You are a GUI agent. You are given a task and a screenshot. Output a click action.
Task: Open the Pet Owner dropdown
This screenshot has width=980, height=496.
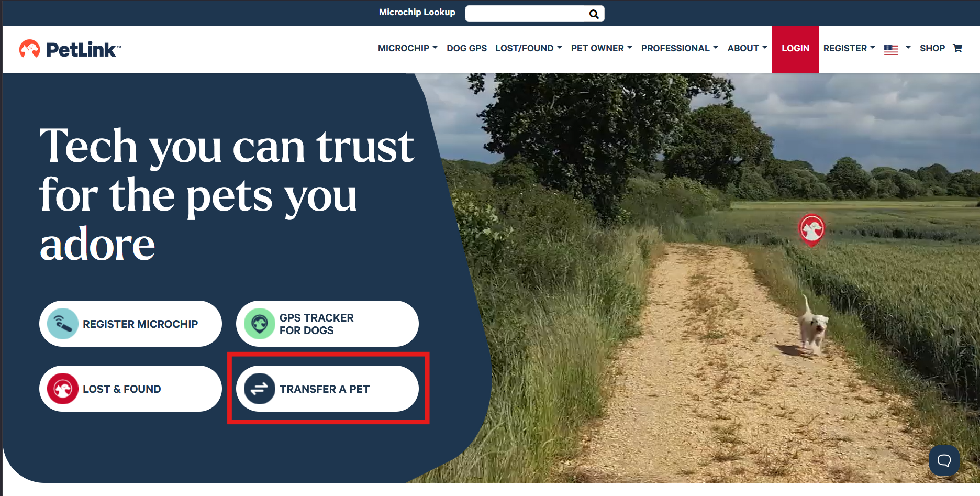pos(602,48)
